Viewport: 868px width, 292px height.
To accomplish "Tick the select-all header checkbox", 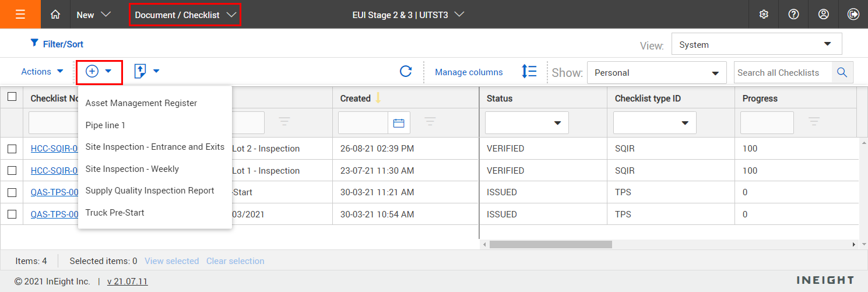I will tap(12, 97).
